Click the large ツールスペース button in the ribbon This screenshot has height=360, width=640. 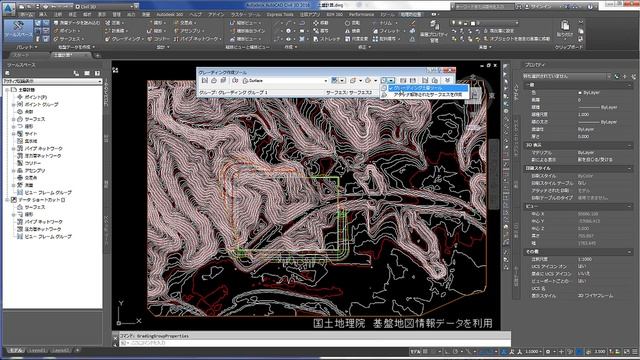tap(18, 30)
